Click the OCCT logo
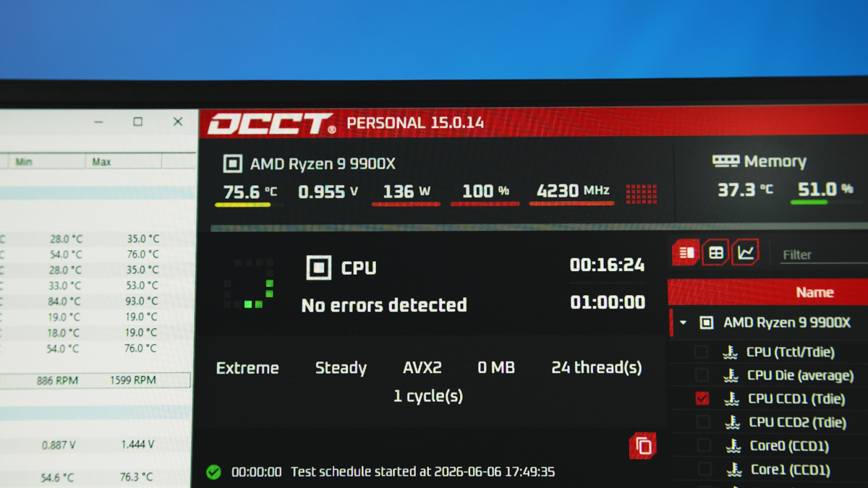Screen dimensions: 868x488 tap(271, 124)
